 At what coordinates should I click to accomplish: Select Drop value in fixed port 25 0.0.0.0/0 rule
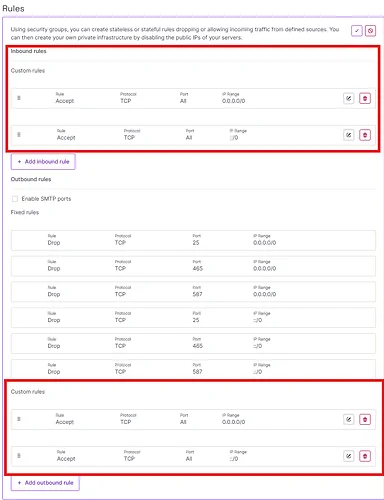click(54, 243)
